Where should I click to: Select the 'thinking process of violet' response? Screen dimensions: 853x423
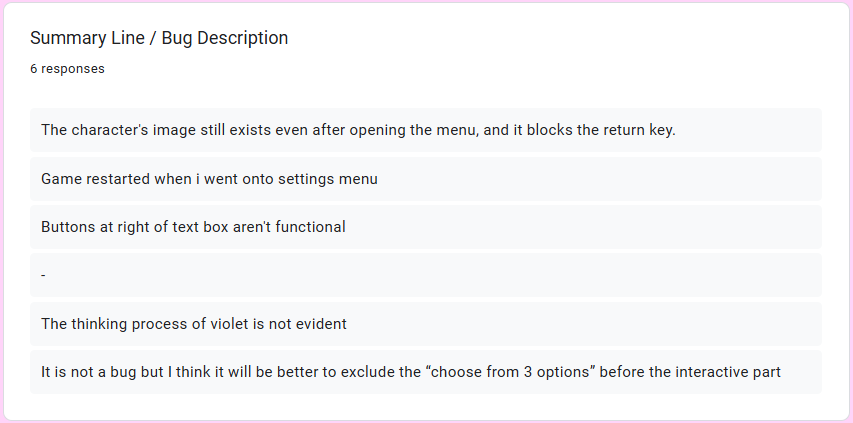pos(426,324)
